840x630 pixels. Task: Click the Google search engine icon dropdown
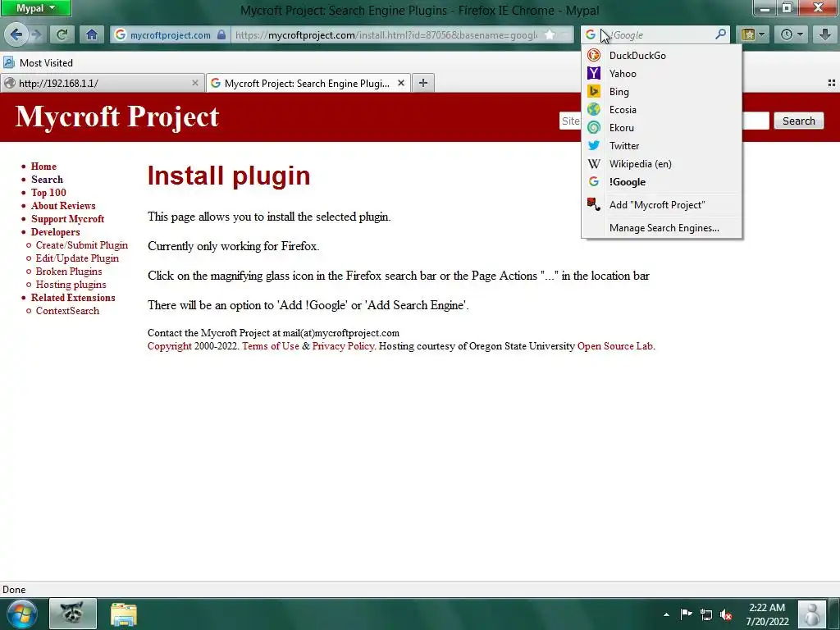(591, 34)
